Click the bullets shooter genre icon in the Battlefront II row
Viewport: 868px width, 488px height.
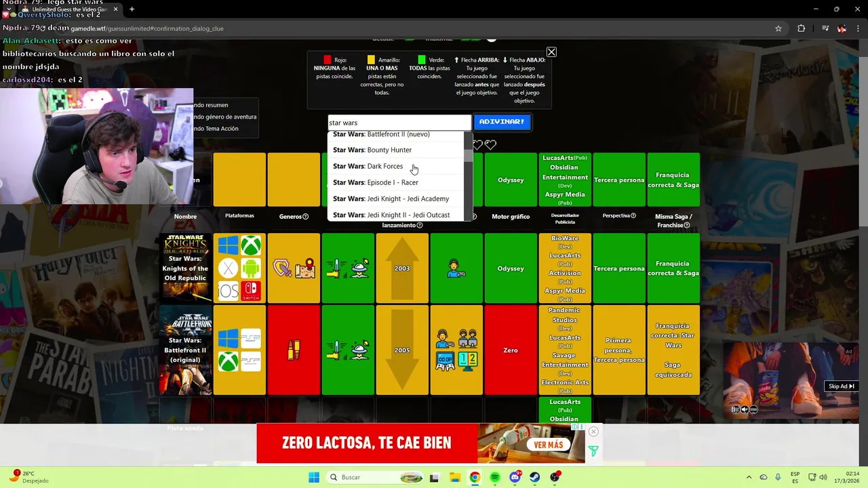pos(294,350)
